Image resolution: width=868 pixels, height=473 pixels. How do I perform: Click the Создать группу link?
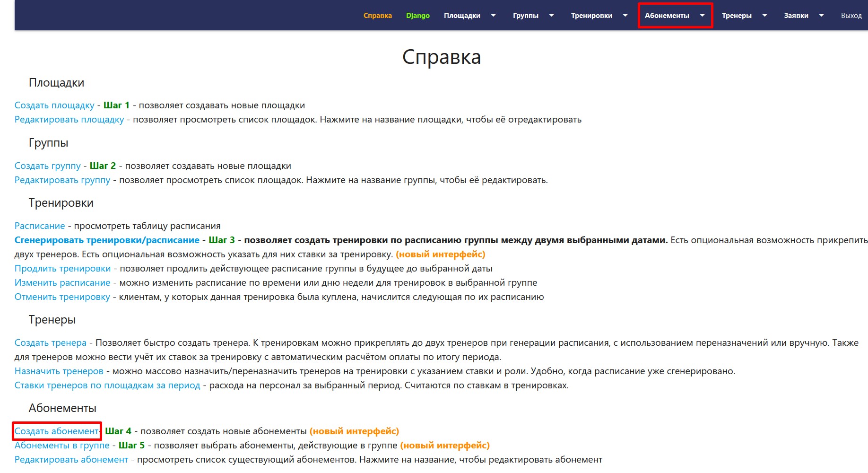(x=47, y=166)
